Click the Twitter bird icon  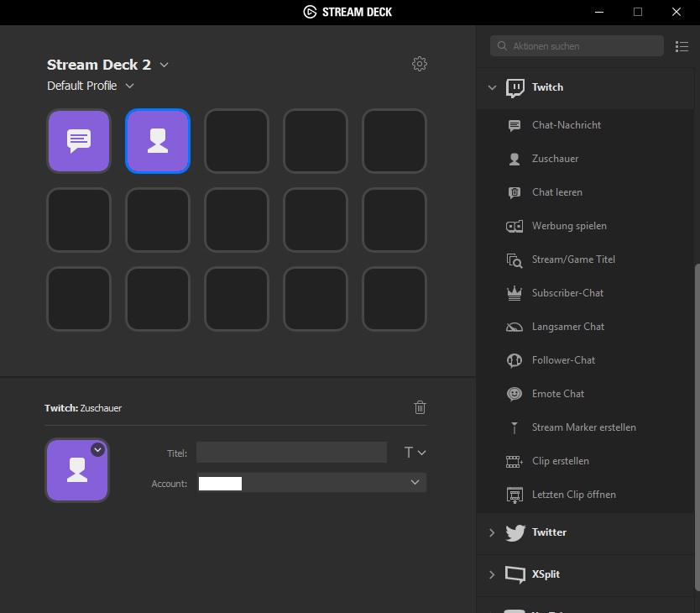pyautogui.click(x=515, y=532)
